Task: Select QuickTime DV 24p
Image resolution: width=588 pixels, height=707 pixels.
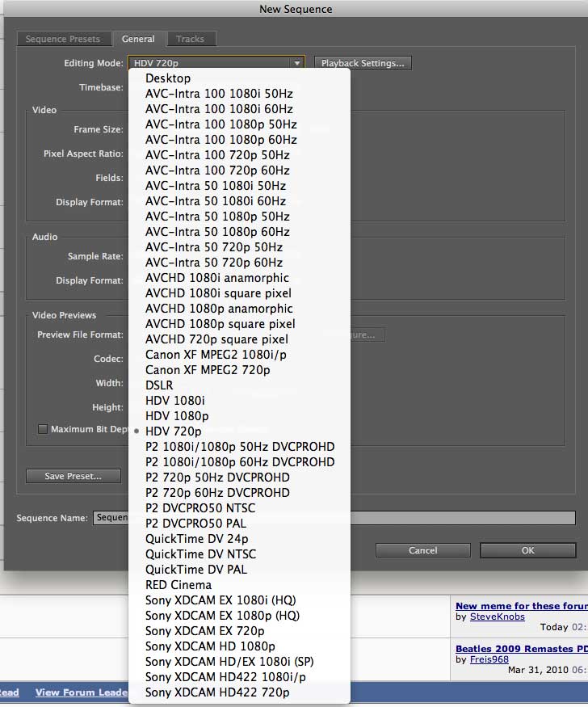Action: [x=239, y=538]
